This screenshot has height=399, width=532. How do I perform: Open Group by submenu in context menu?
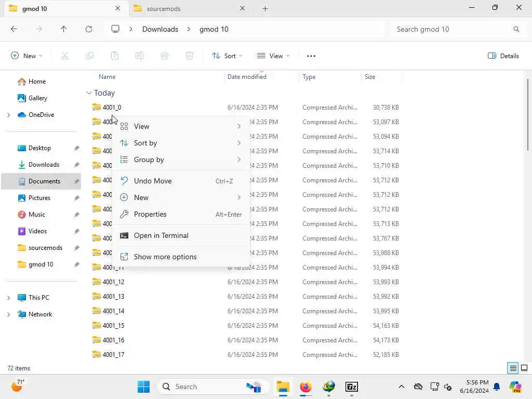point(181,159)
